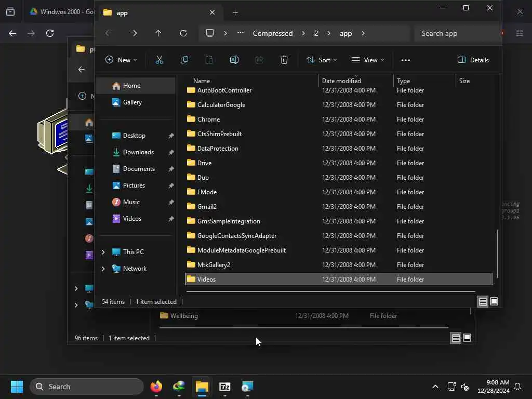The width and height of the screenshot is (532, 399).
Task: Open the Windows Start menu
Action: (x=17, y=387)
